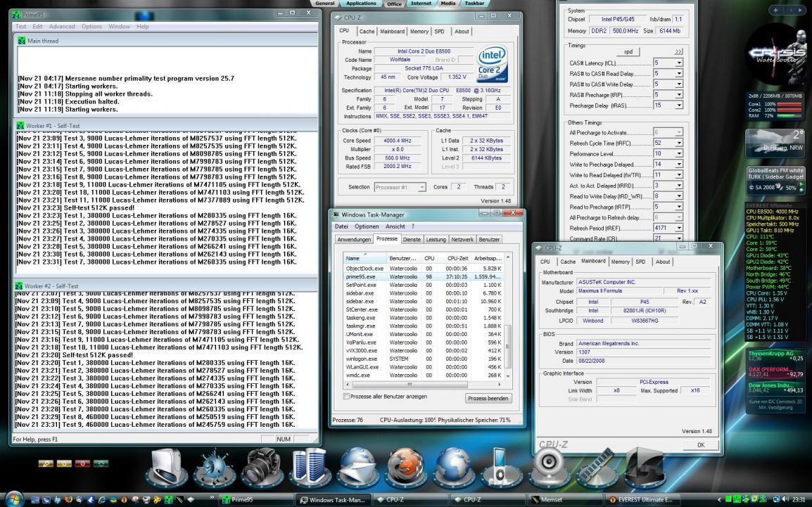Open the webcam dock icon
This screenshot has width=812, height=507.
[549, 467]
